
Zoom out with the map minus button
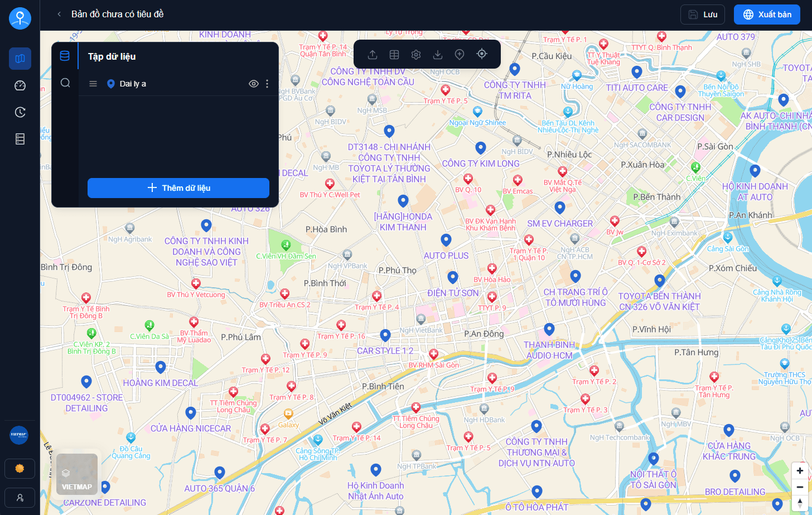click(800, 487)
